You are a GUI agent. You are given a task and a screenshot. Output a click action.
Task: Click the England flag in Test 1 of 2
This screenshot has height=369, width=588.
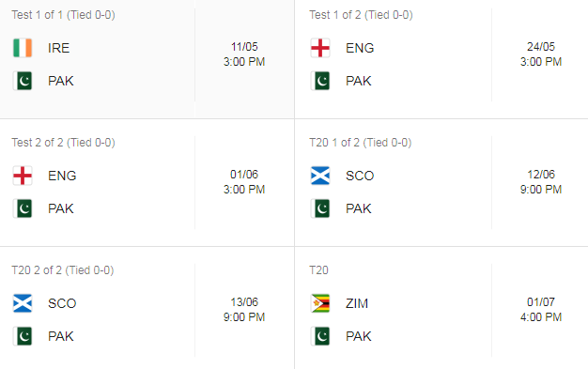point(320,48)
